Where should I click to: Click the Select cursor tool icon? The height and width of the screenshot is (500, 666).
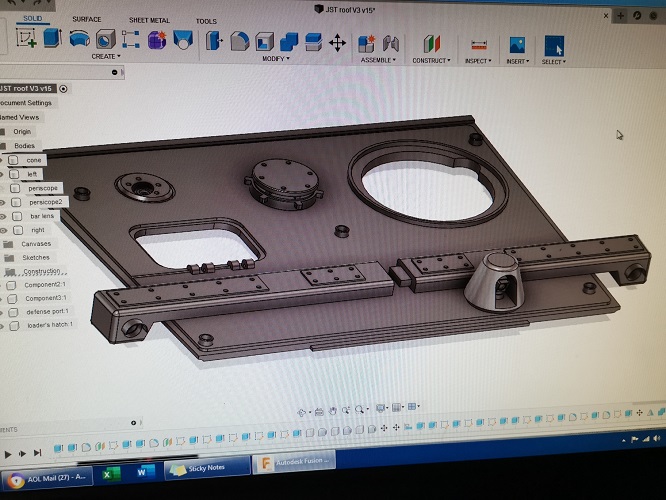click(x=553, y=46)
